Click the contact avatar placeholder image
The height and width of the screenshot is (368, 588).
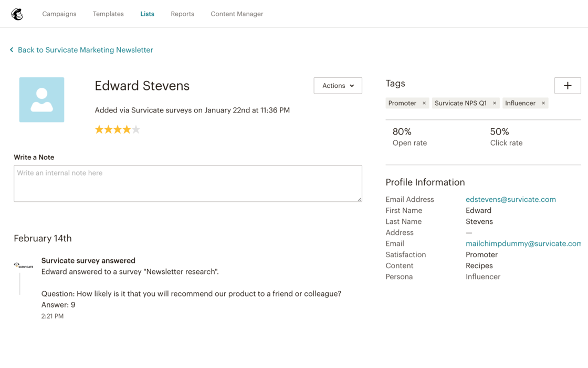tap(42, 100)
